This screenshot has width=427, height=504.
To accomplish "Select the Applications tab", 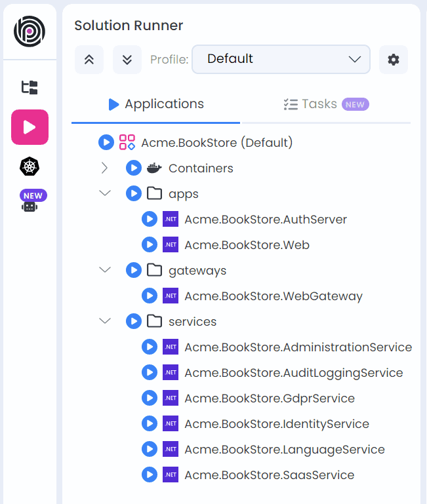I will [x=156, y=104].
